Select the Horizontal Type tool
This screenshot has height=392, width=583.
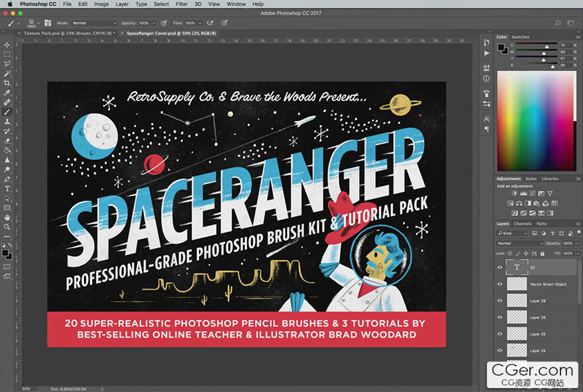(x=7, y=189)
